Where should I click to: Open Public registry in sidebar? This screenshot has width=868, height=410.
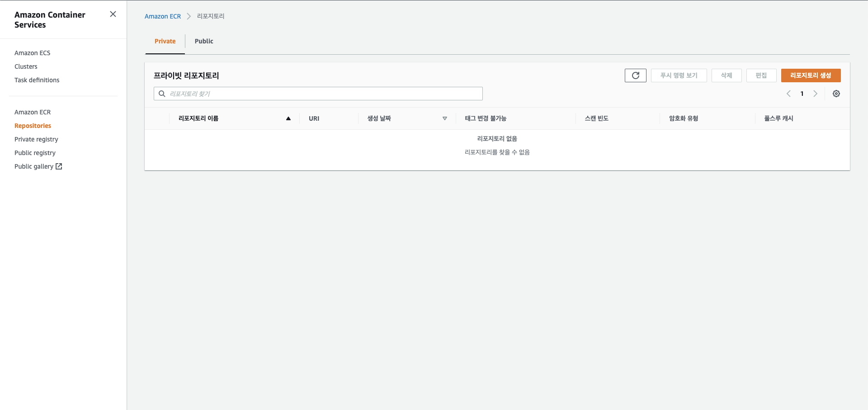click(x=35, y=153)
